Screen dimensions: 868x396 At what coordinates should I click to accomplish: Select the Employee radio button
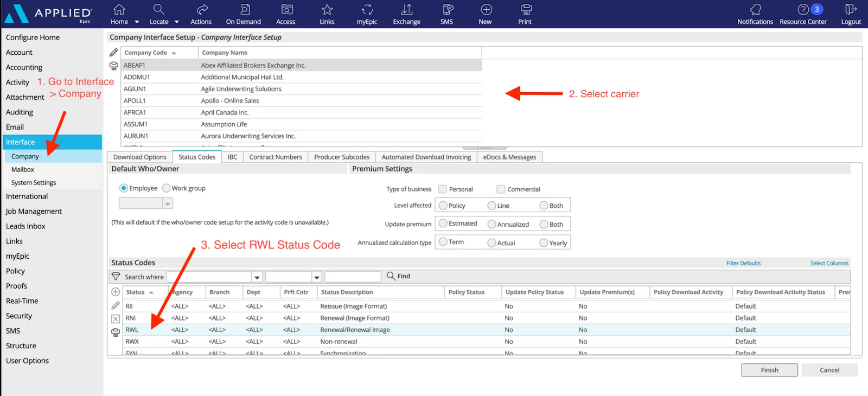(x=124, y=188)
